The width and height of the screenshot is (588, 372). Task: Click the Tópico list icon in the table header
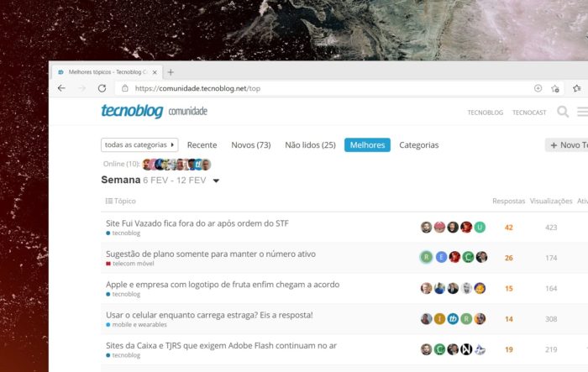[109, 201]
